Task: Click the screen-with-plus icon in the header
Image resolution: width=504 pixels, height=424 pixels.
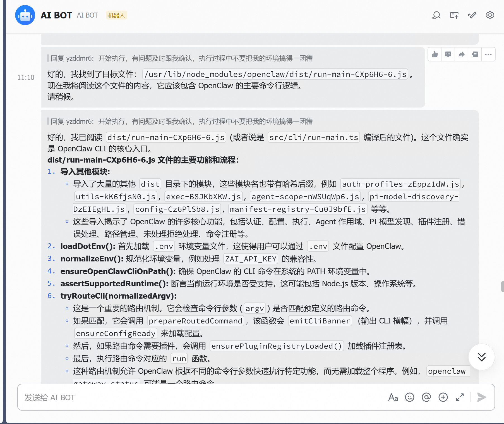Action: coord(454,15)
